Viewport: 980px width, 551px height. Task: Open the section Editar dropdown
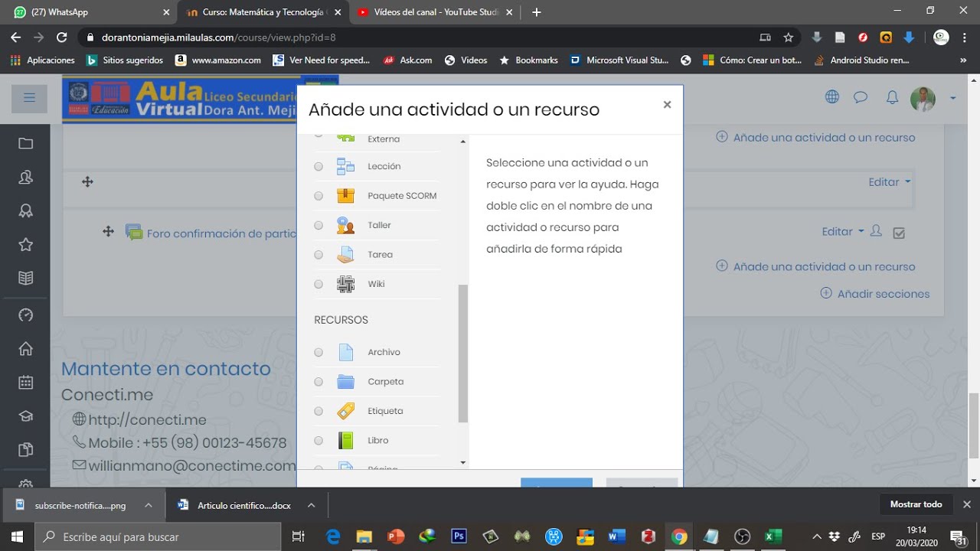(x=890, y=182)
